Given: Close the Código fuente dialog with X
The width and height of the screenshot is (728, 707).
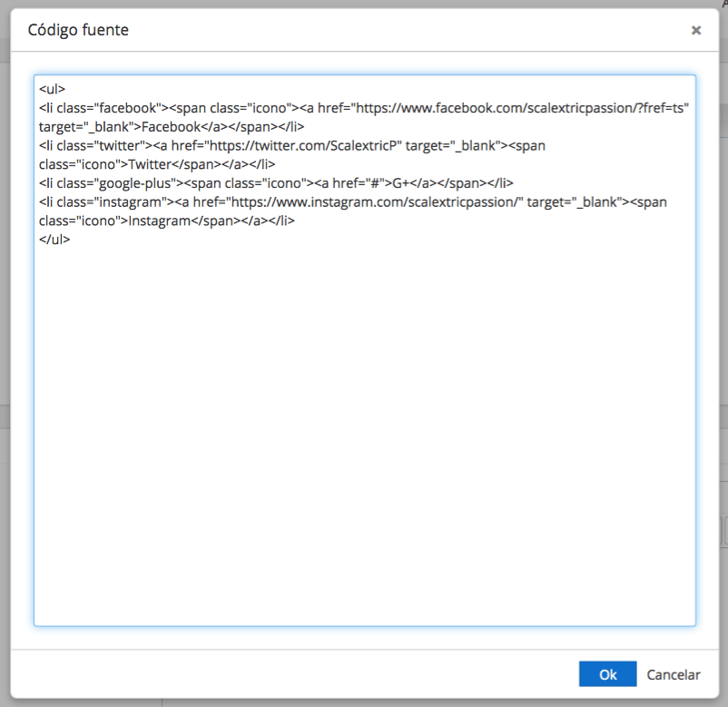Looking at the screenshot, I should (696, 30).
